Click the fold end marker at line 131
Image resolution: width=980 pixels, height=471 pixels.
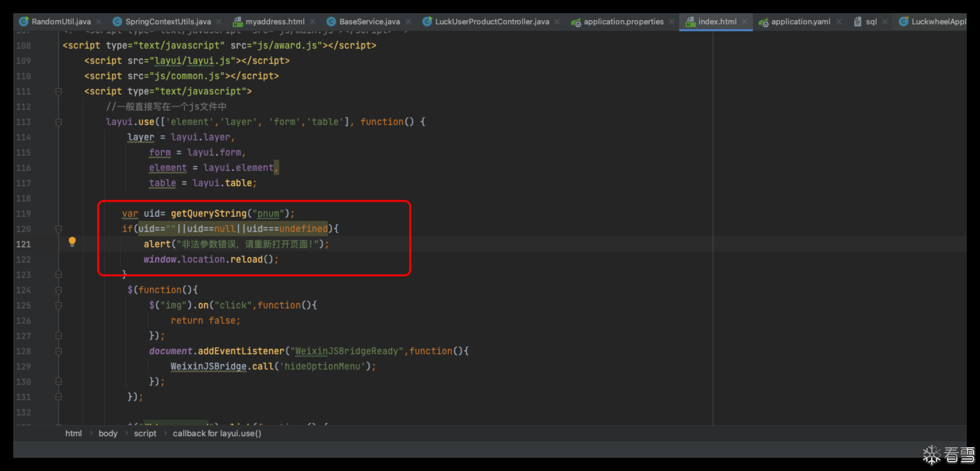[x=59, y=397]
